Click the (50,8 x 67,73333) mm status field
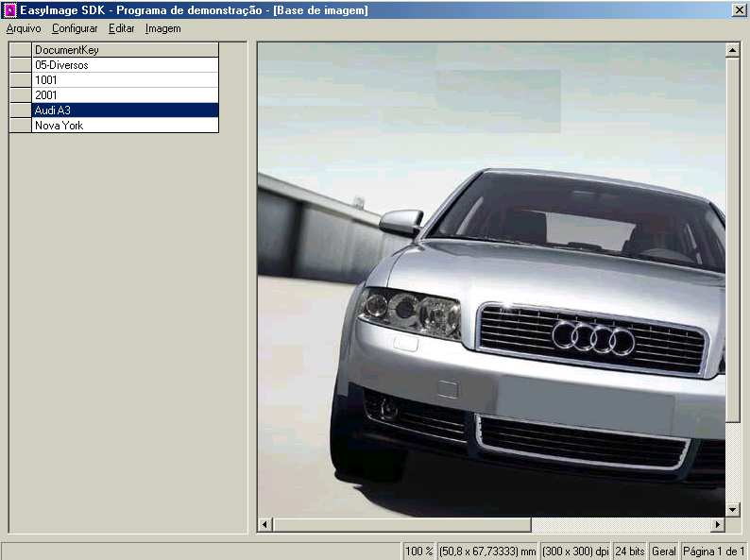This screenshot has width=750, height=560. coord(487,552)
